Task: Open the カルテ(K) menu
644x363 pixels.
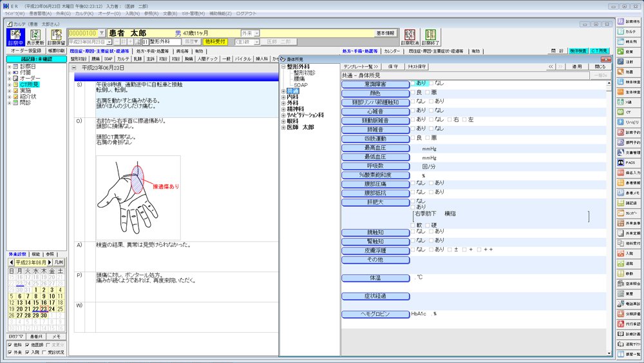Action: click(x=84, y=14)
